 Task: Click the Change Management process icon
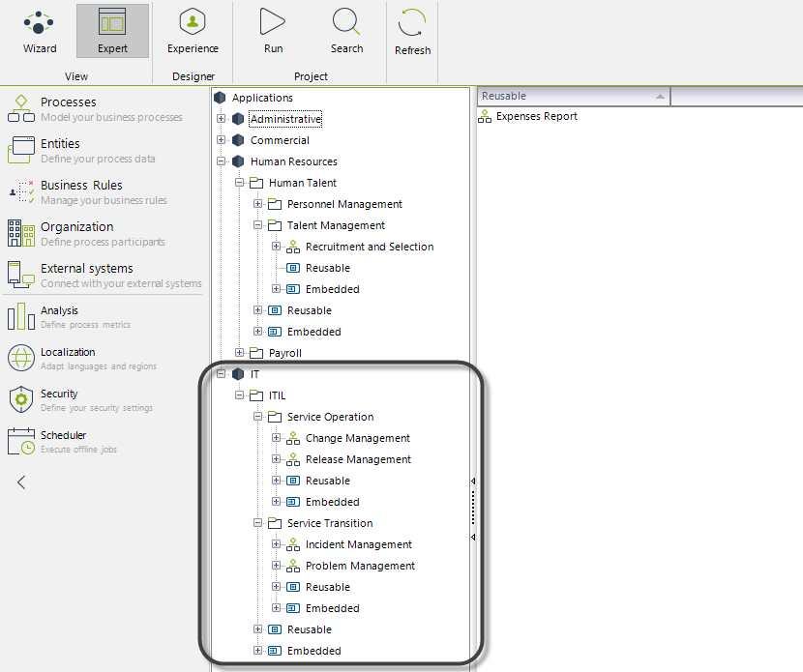click(293, 438)
